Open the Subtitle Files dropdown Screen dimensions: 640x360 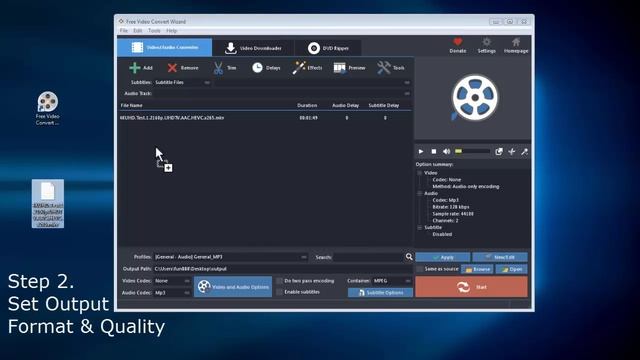tap(182, 82)
